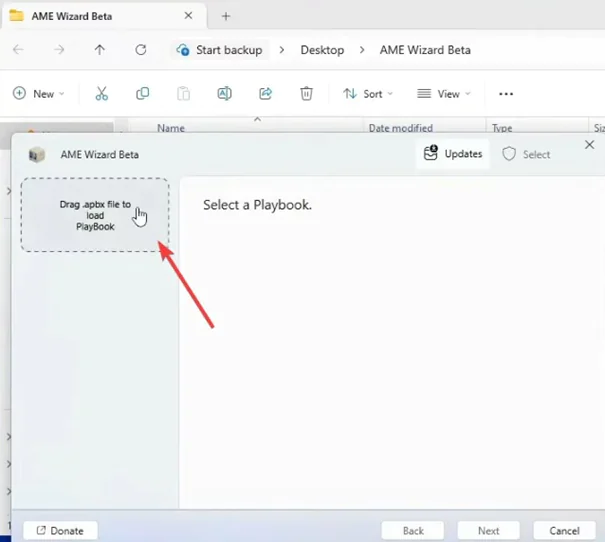Click Start backup in address bar
The image size is (605, 542).
click(x=220, y=50)
